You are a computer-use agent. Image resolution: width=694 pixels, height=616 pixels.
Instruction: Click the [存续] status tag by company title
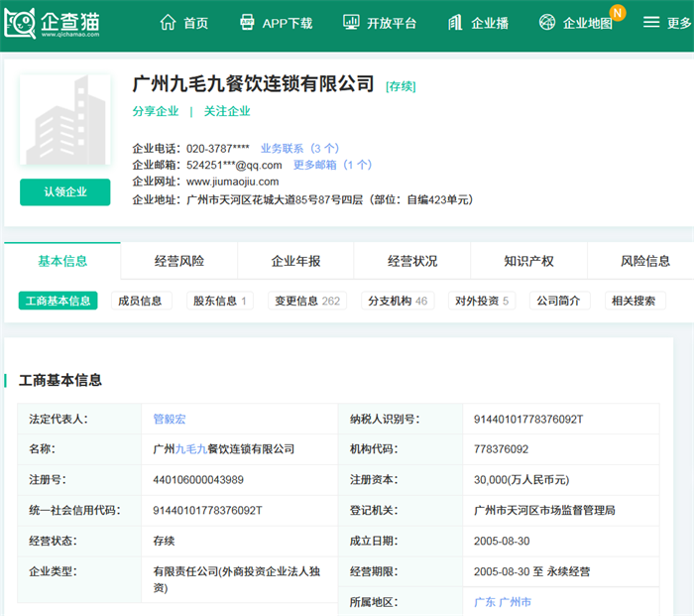pyautogui.click(x=401, y=86)
